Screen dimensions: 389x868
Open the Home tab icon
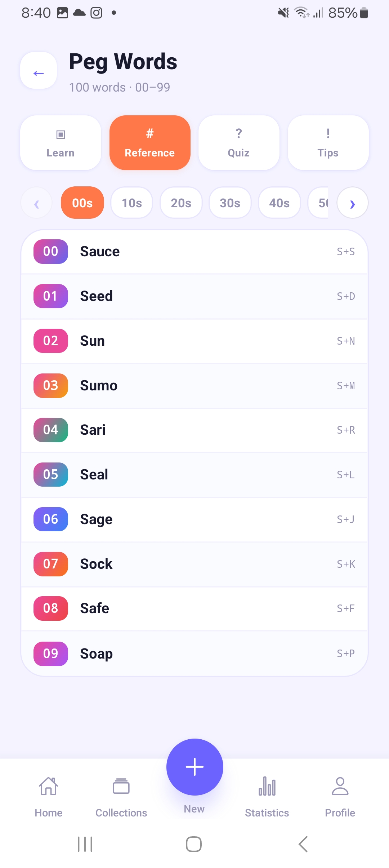point(49,786)
